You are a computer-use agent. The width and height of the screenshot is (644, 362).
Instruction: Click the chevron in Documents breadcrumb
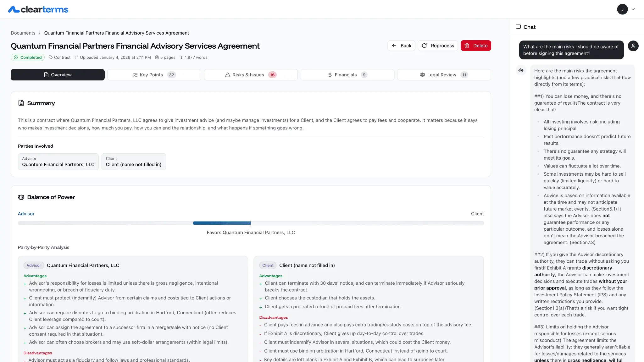coord(40,33)
